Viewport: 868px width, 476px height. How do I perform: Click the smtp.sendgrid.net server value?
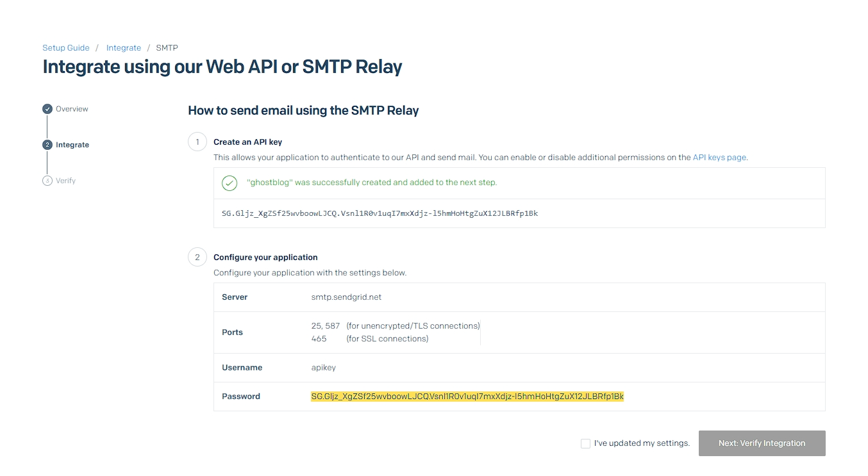346,297
